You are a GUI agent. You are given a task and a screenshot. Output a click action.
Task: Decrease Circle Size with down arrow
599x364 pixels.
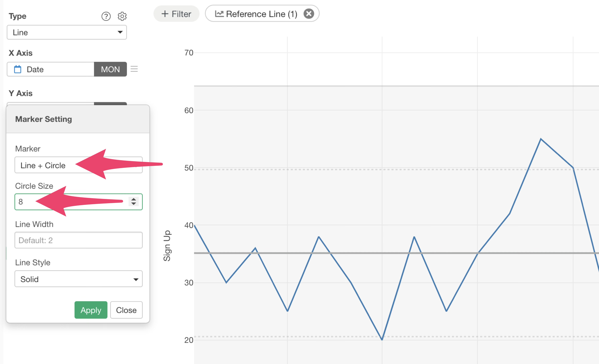(x=133, y=204)
